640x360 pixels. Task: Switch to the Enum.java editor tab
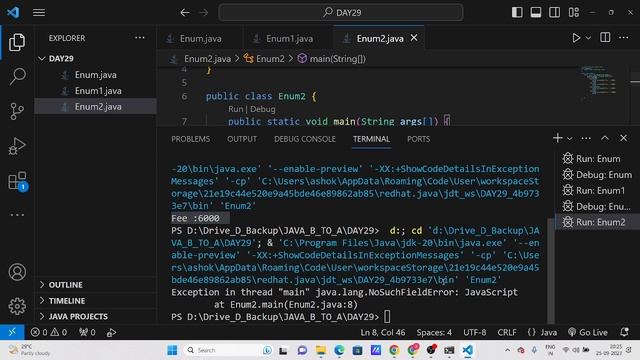[200, 38]
